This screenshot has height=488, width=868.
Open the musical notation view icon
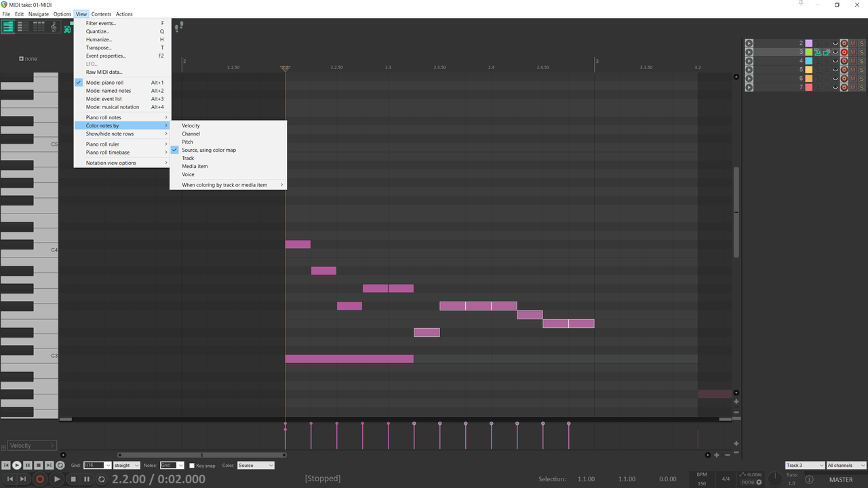(x=54, y=27)
